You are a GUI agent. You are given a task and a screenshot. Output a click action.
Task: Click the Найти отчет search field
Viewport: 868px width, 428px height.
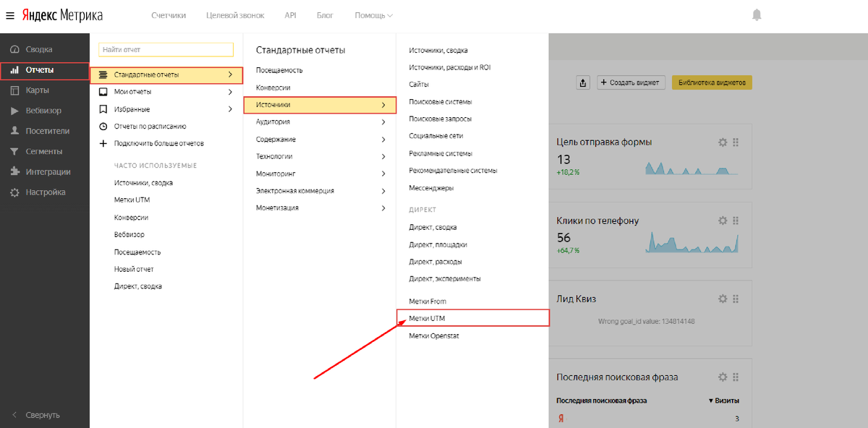[x=166, y=50]
